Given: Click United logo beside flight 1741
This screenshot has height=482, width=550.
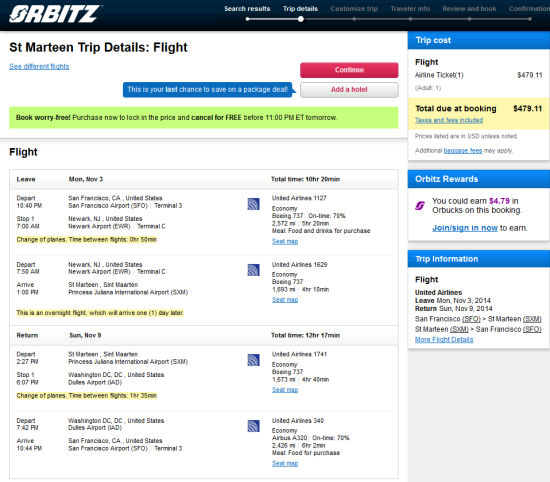Looking at the screenshot, I should 253,360.
